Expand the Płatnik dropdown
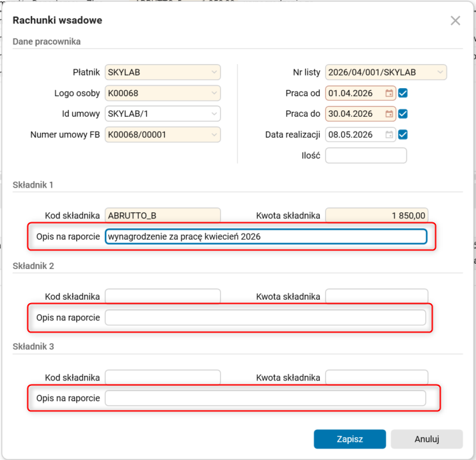 214,72
